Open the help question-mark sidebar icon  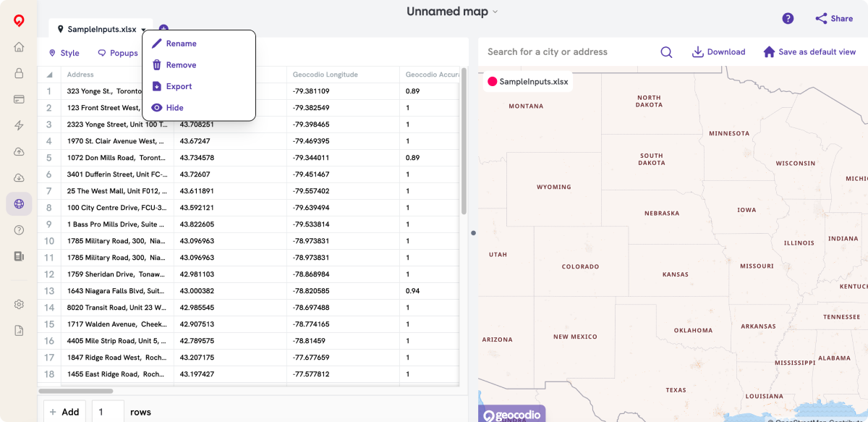[19, 229]
